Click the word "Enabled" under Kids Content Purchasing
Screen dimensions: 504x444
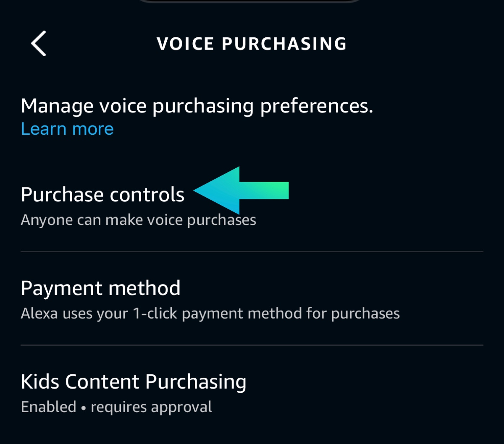tap(48, 407)
